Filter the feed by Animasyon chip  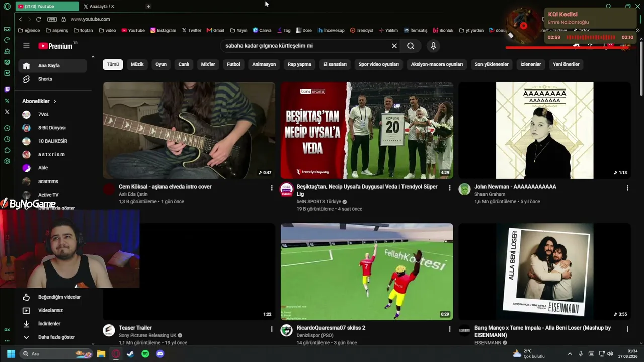coord(264,64)
